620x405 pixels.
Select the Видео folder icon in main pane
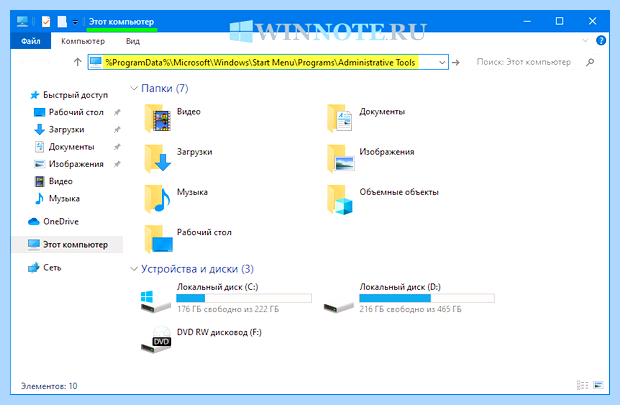(158, 118)
